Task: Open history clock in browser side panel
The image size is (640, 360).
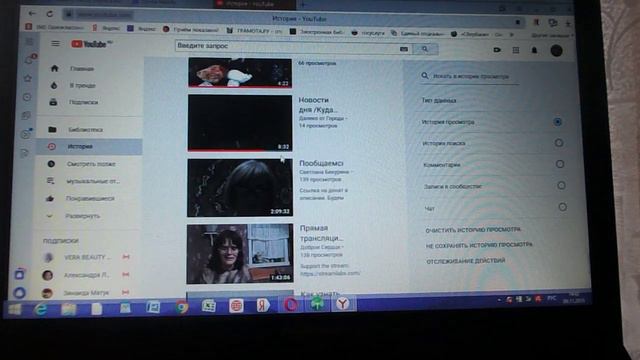Action: coord(27,97)
